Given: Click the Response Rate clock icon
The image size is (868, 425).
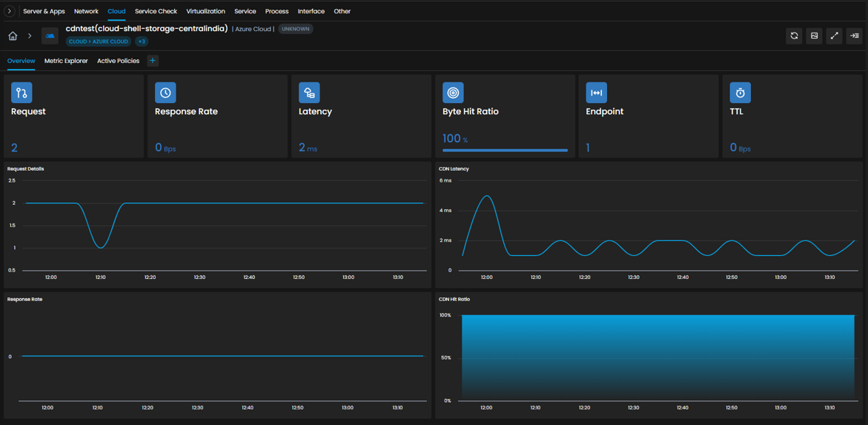Looking at the screenshot, I should click(x=165, y=93).
